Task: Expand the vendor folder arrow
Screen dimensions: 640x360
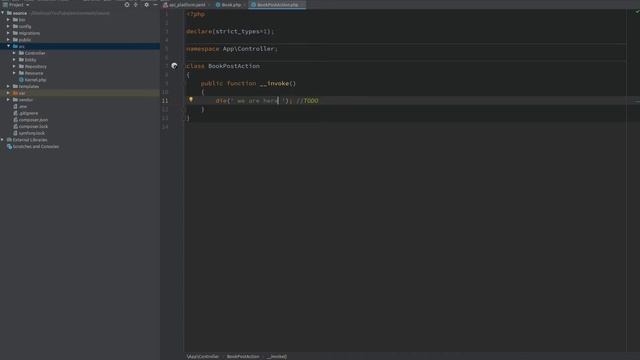Action: coord(9,100)
